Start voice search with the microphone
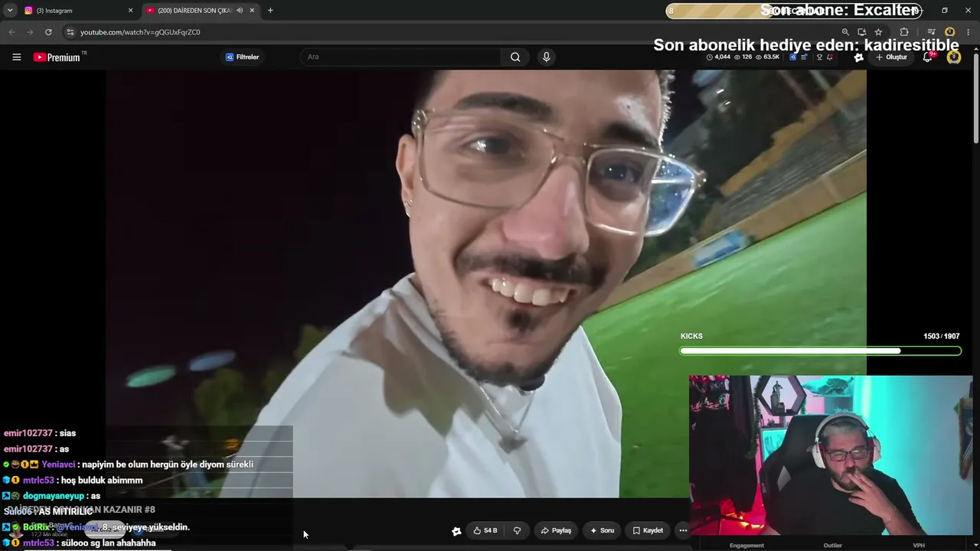This screenshot has width=980, height=551. coord(546,57)
